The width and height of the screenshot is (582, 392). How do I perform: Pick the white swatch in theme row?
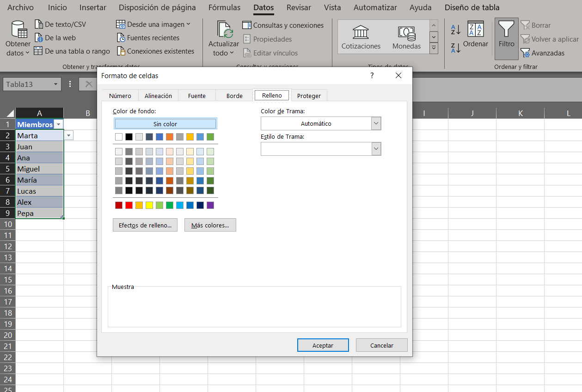(119, 137)
